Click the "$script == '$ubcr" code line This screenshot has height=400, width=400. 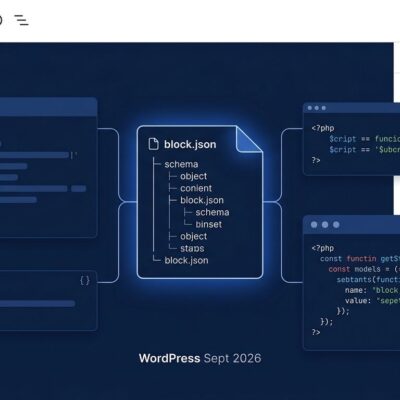[364, 149]
